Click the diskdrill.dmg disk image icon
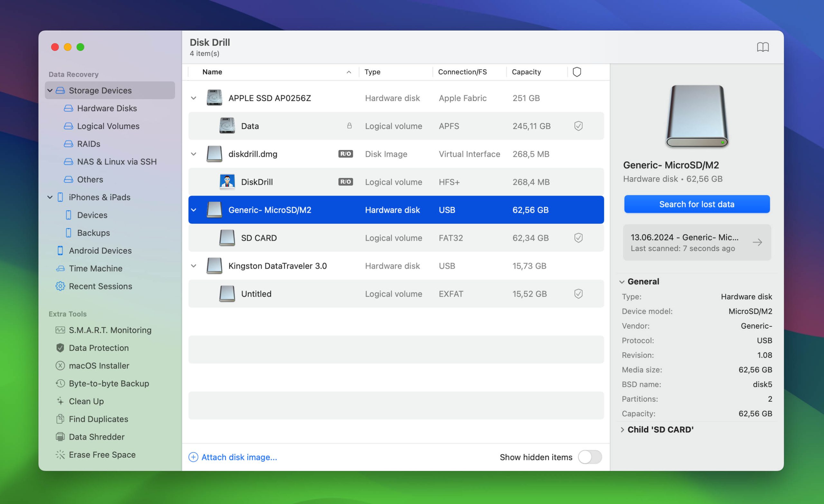Screen dimensions: 824x504 pos(214,154)
